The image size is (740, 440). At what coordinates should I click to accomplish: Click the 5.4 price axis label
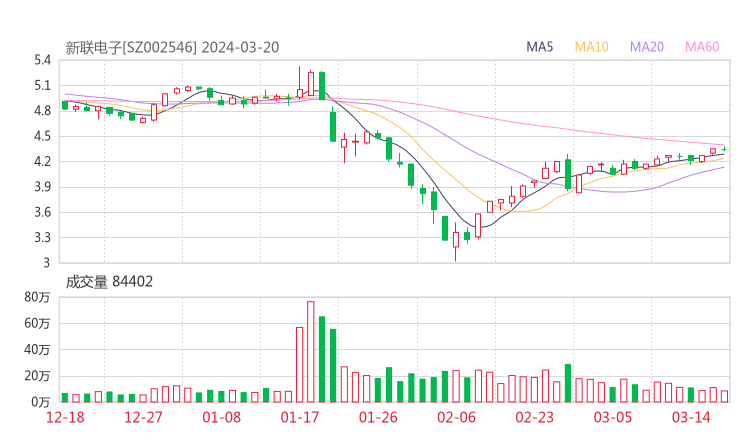point(42,60)
